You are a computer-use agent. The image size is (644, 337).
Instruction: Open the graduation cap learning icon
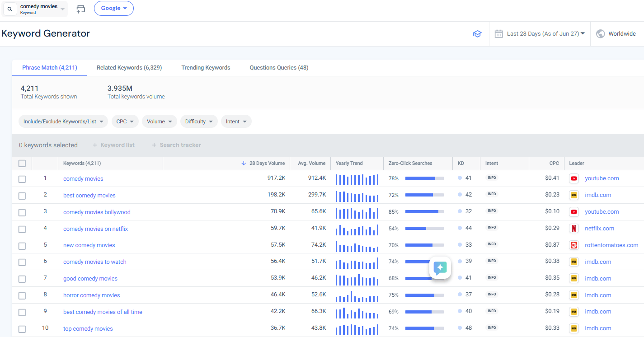click(477, 34)
